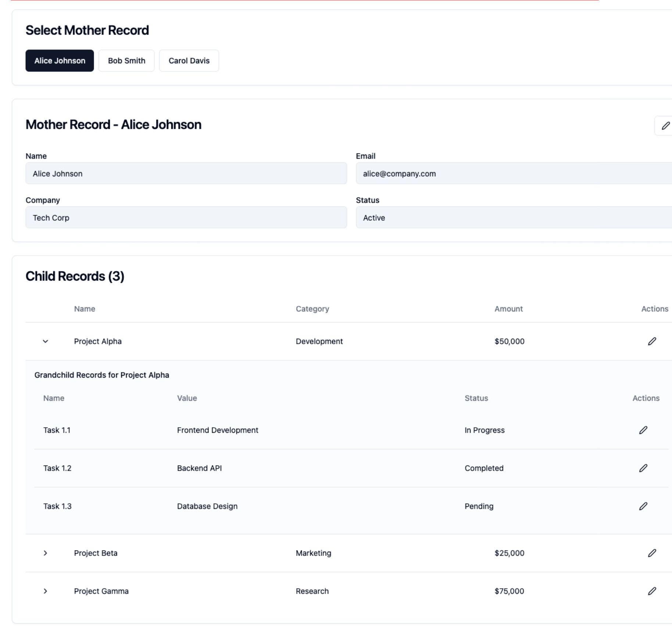
Task: Expand Project Gamma grandchild records
Action: [x=45, y=591]
